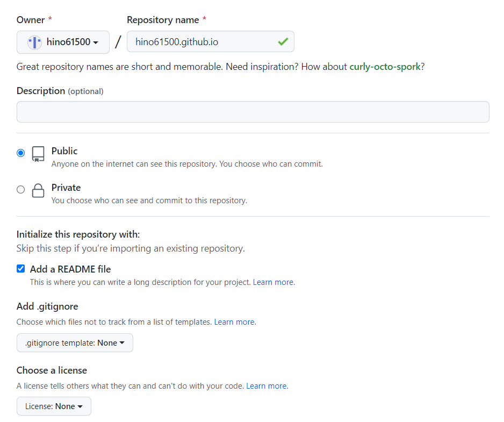Click the Add a README file label
The height and width of the screenshot is (422, 504).
(x=70, y=269)
